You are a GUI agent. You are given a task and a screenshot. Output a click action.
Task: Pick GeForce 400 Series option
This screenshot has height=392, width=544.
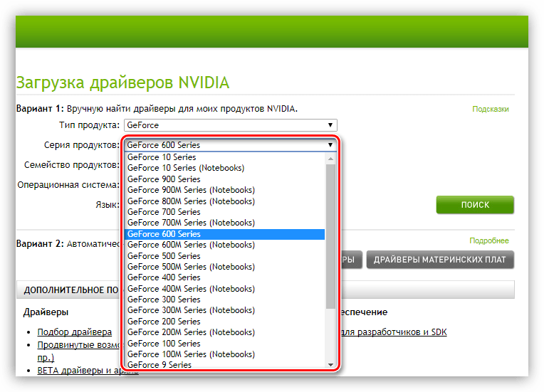point(225,277)
